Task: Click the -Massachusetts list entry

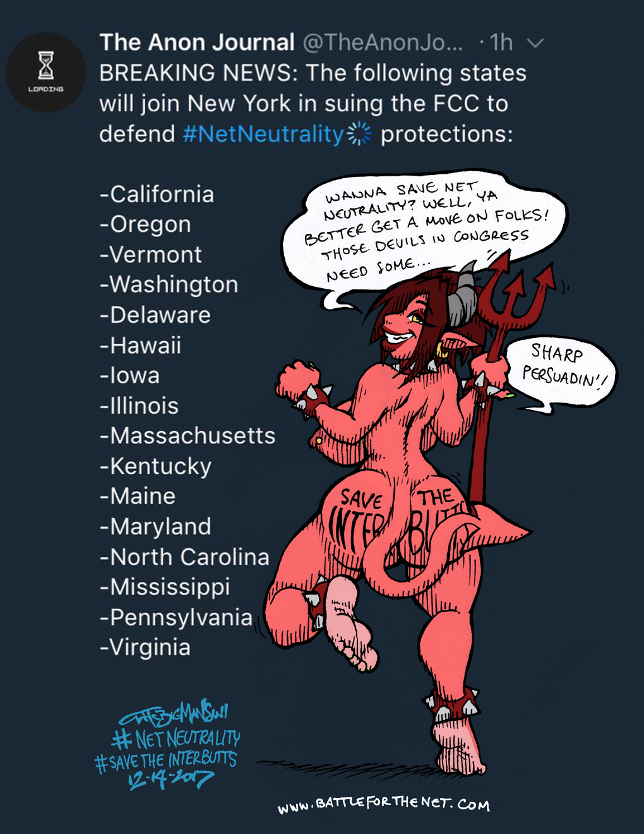Action: tap(188, 435)
